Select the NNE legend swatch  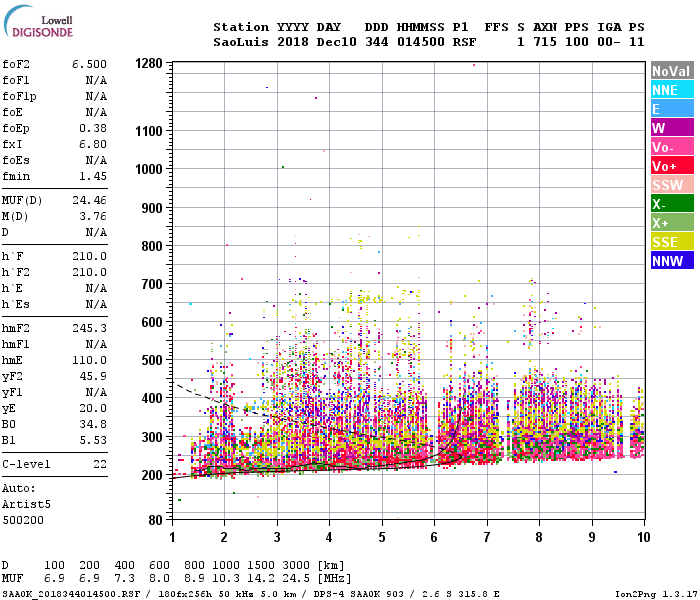click(672, 90)
